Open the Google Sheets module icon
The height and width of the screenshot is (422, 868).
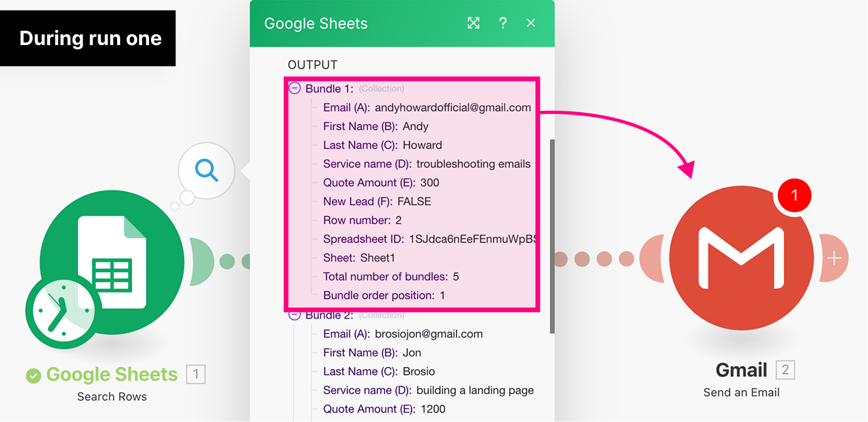tap(112, 262)
